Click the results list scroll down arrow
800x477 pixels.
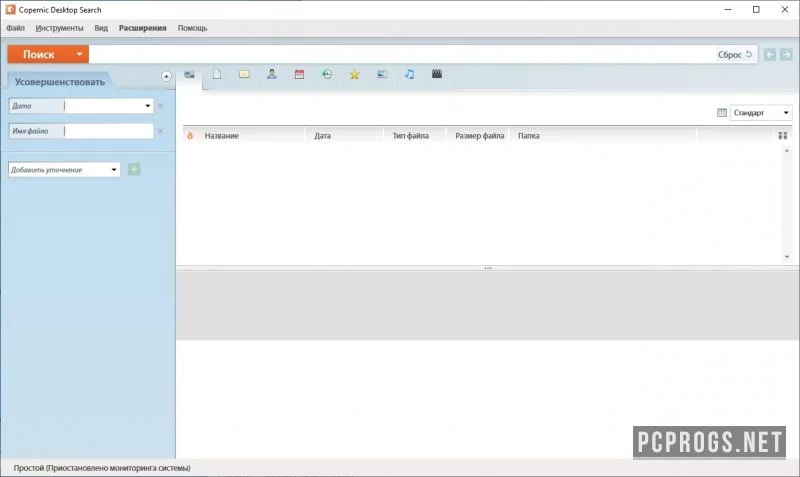coord(786,257)
